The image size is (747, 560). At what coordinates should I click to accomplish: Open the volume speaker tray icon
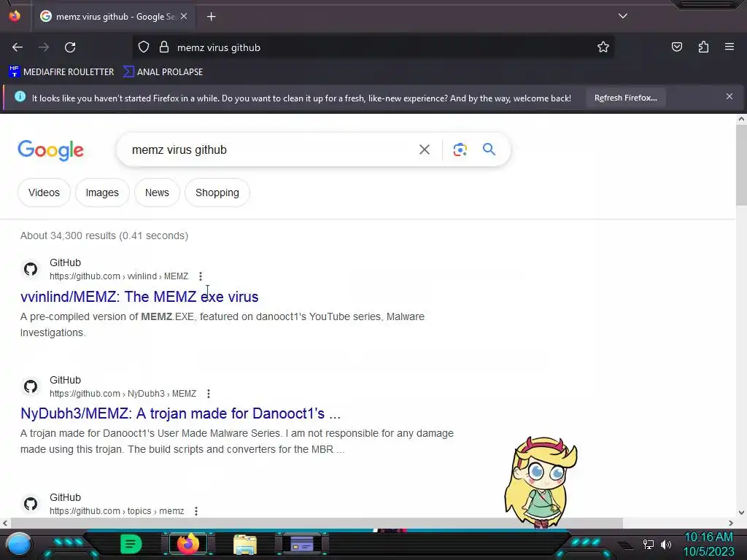pyautogui.click(x=666, y=544)
